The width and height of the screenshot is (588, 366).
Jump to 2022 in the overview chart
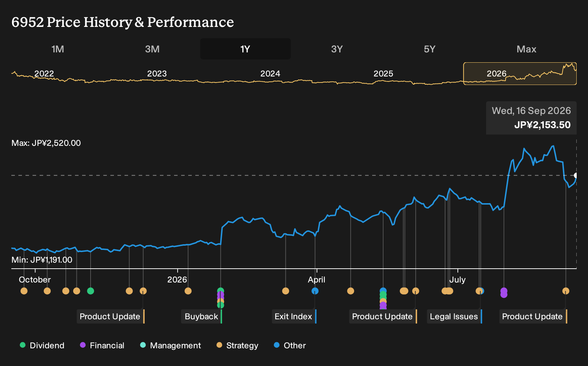tap(44, 74)
